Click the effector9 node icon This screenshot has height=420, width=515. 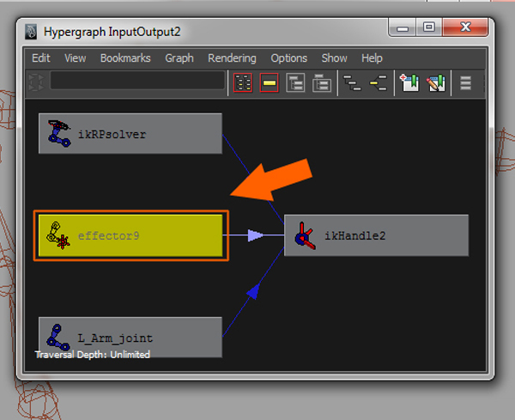58,235
